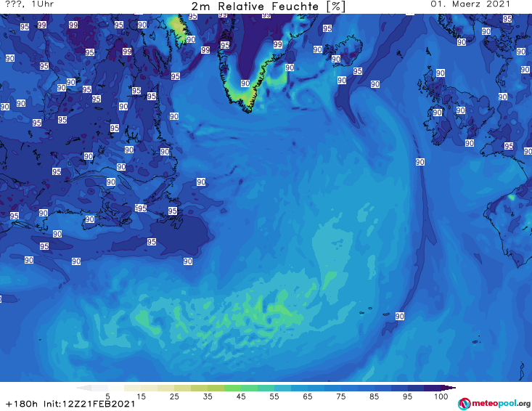Screen dimensions: 532x411
Task: Click legend value '85'
Action: 375,396
